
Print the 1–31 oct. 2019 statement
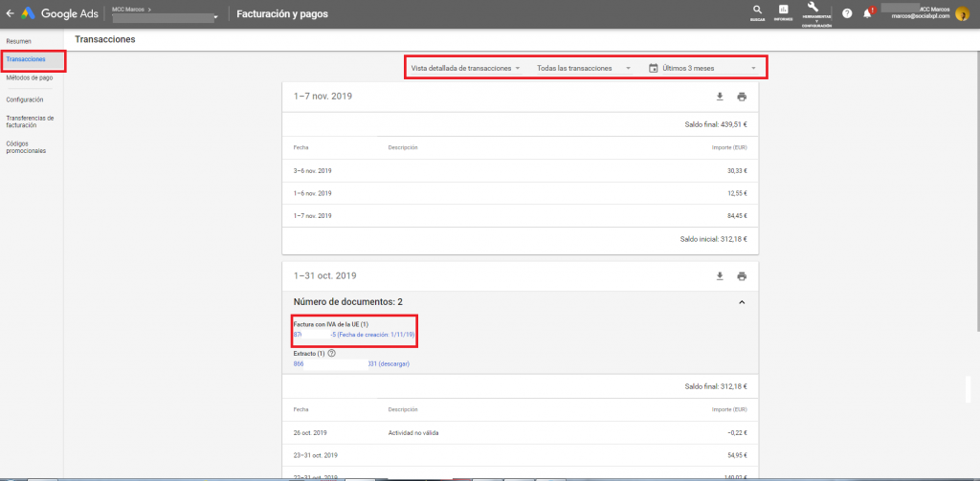[x=742, y=276]
